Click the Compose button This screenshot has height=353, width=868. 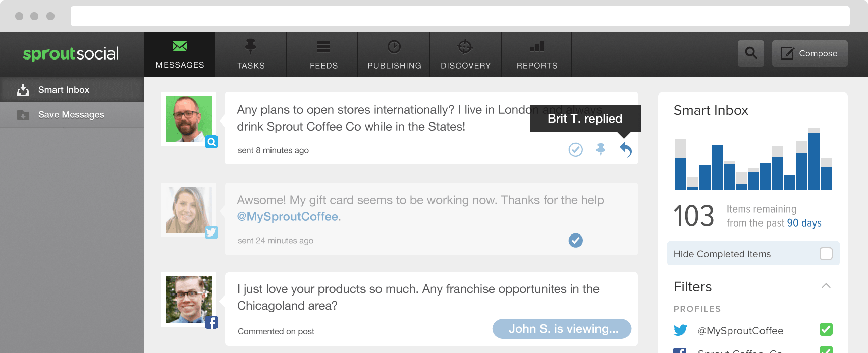[810, 53]
